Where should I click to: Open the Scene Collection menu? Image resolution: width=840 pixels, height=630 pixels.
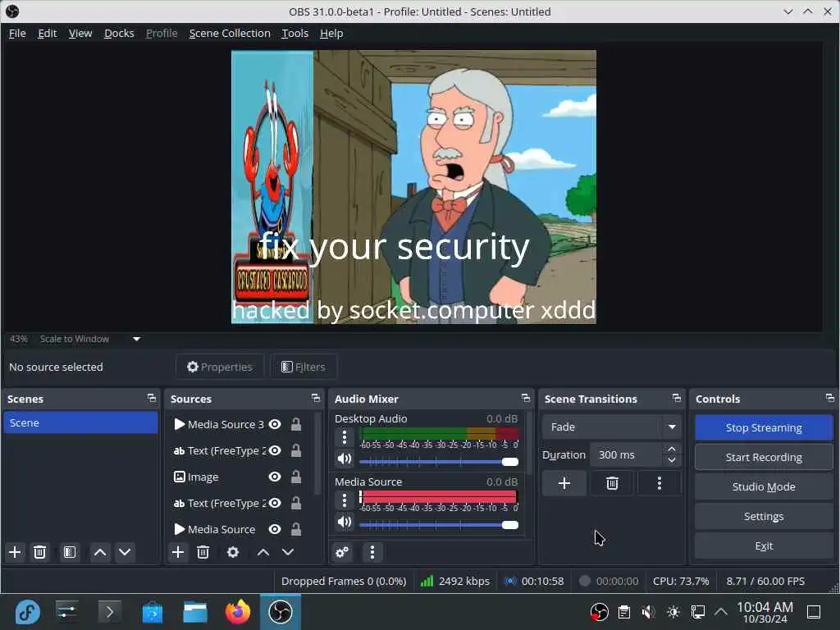pos(230,33)
